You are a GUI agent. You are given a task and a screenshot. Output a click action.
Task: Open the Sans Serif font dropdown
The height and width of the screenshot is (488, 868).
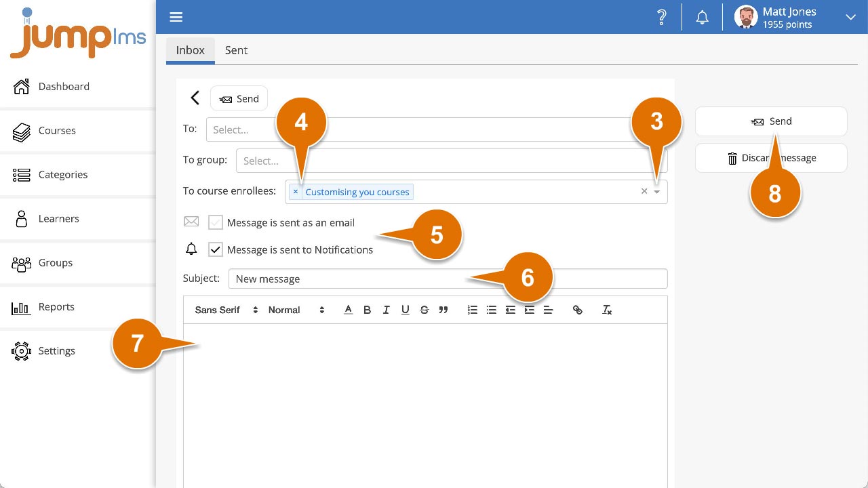226,310
